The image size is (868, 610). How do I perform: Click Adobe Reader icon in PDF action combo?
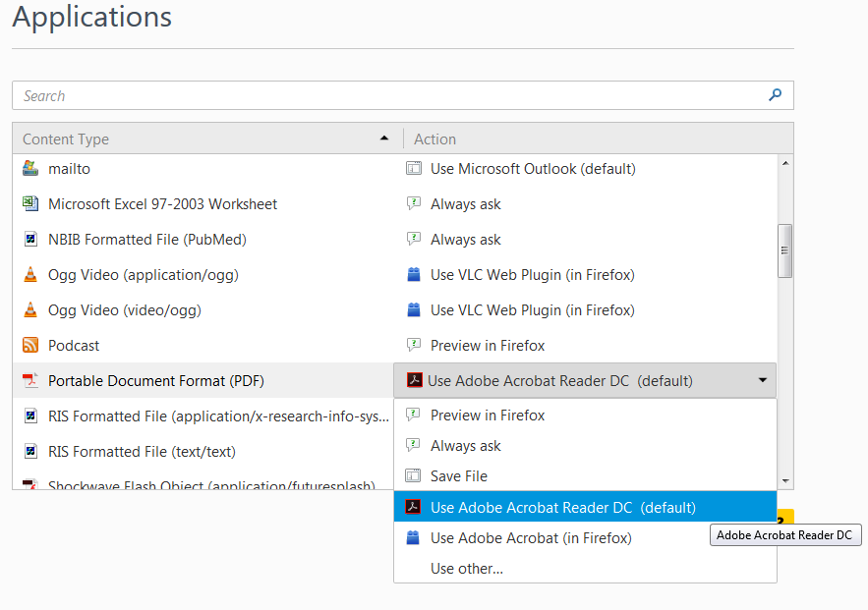pyautogui.click(x=415, y=380)
